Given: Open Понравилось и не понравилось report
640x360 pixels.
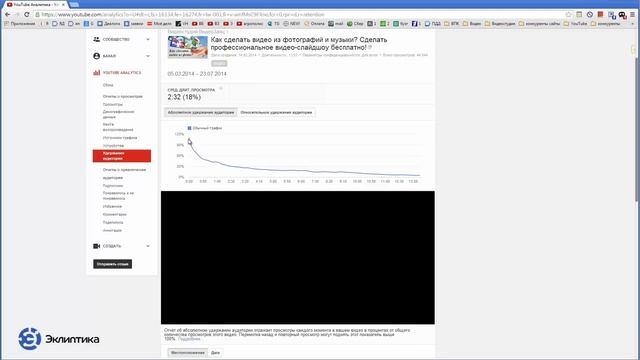Looking at the screenshot, I should 118,196.
